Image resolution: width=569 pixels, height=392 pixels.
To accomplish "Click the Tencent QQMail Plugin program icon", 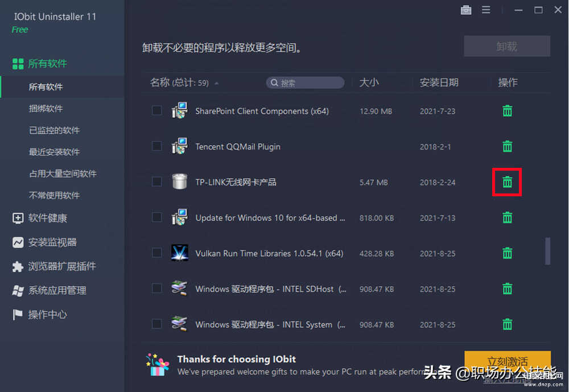I will 180,146.
